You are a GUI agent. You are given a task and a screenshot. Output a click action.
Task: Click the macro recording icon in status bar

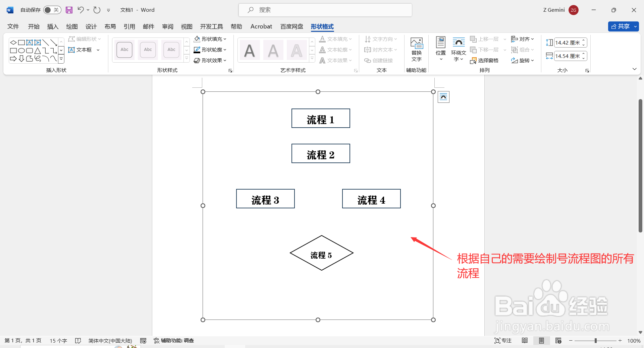point(143,341)
